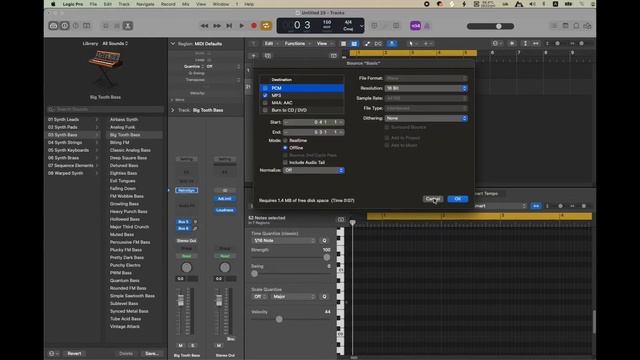Click the AdLimit plugin slot
Screen dimensions: 640x360
click(x=224, y=199)
